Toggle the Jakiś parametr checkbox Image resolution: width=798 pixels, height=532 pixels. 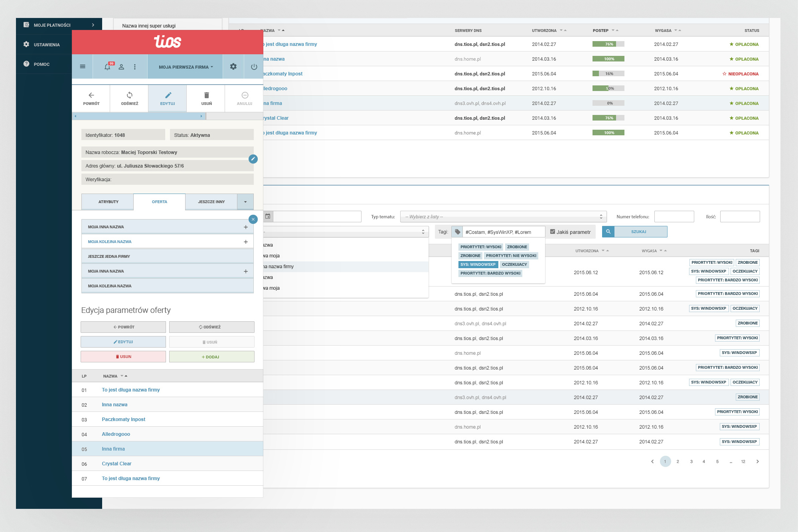[x=553, y=231]
